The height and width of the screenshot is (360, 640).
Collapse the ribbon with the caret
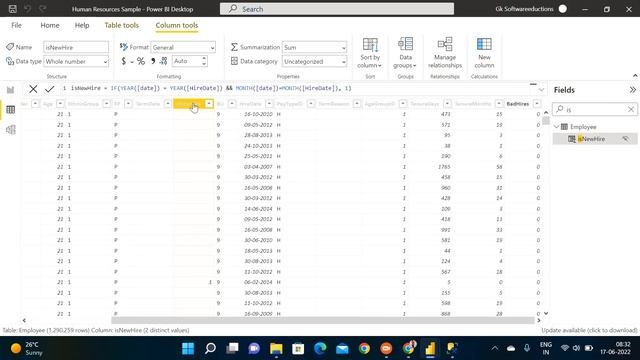(x=635, y=76)
